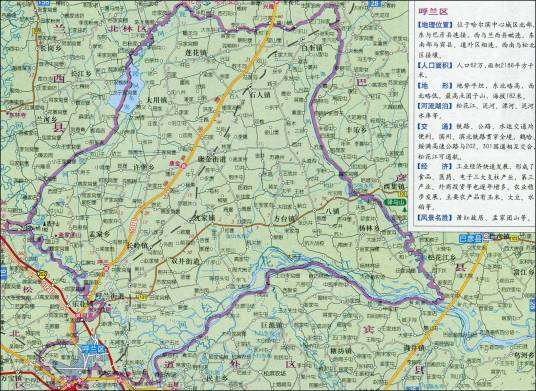536x391 pixels.
Task: Click the 石人镇 town label
Action: click(x=260, y=95)
